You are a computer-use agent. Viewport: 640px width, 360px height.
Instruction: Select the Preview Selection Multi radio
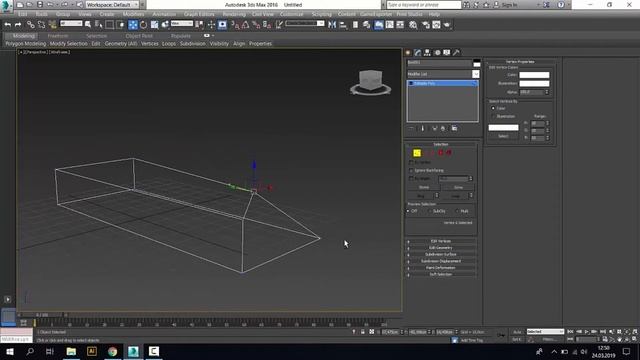[457, 211]
